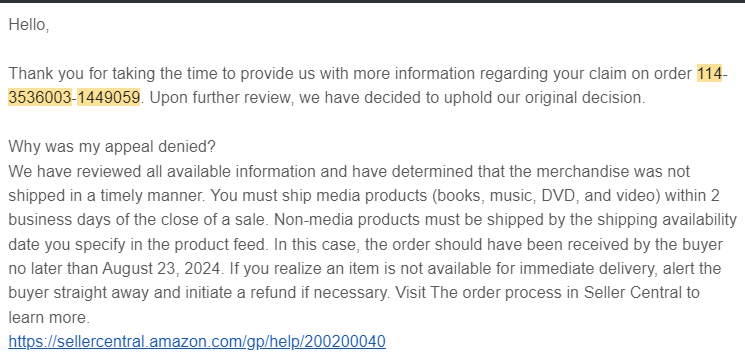The height and width of the screenshot is (364, 745).
Task: Click the phrase "We have reviewed all available information"
Action: [162, 172]
